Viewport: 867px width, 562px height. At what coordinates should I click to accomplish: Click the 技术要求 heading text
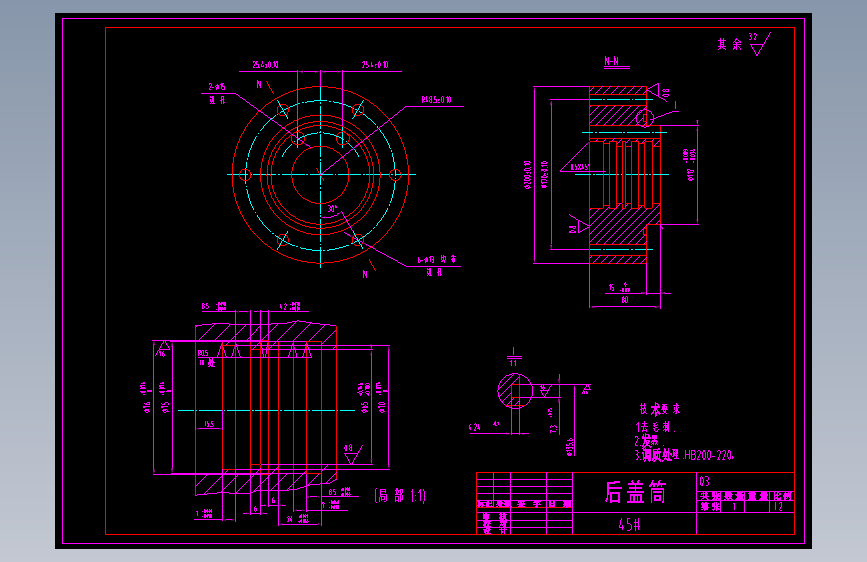(x=660, y=409)
